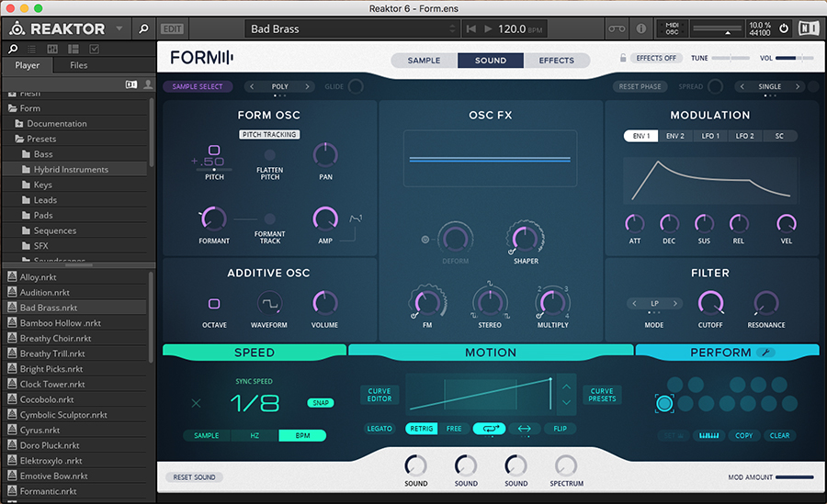Select the loop playback mode icon in Motion

(489, 429)
